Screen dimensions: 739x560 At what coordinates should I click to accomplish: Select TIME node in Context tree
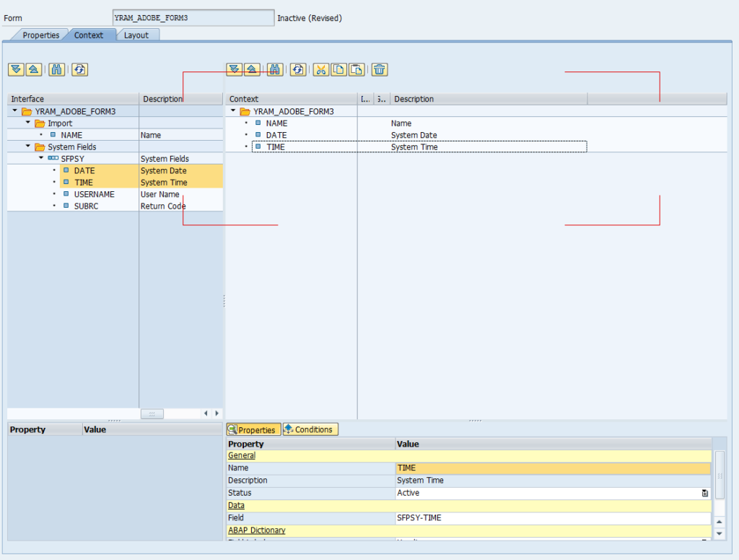[276, 147]
